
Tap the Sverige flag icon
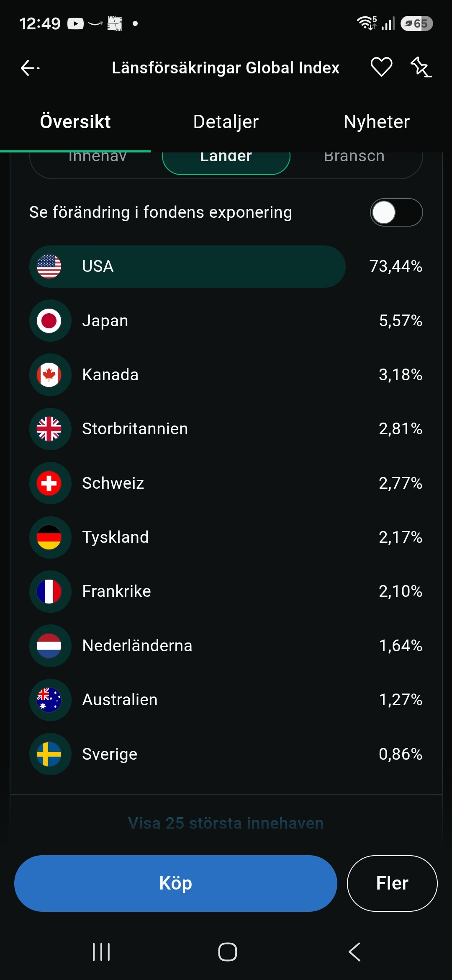[49, 754]
